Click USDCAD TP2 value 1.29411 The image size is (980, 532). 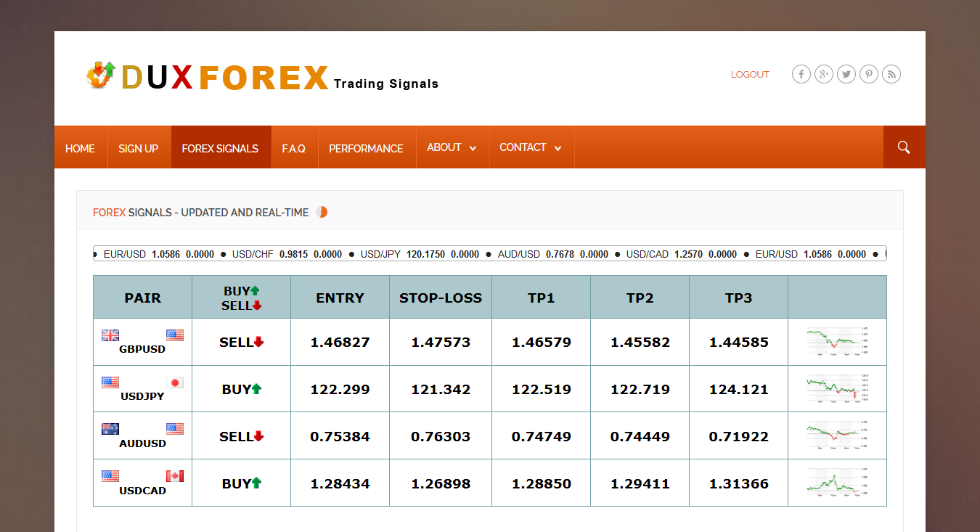(x=640, y=484)
